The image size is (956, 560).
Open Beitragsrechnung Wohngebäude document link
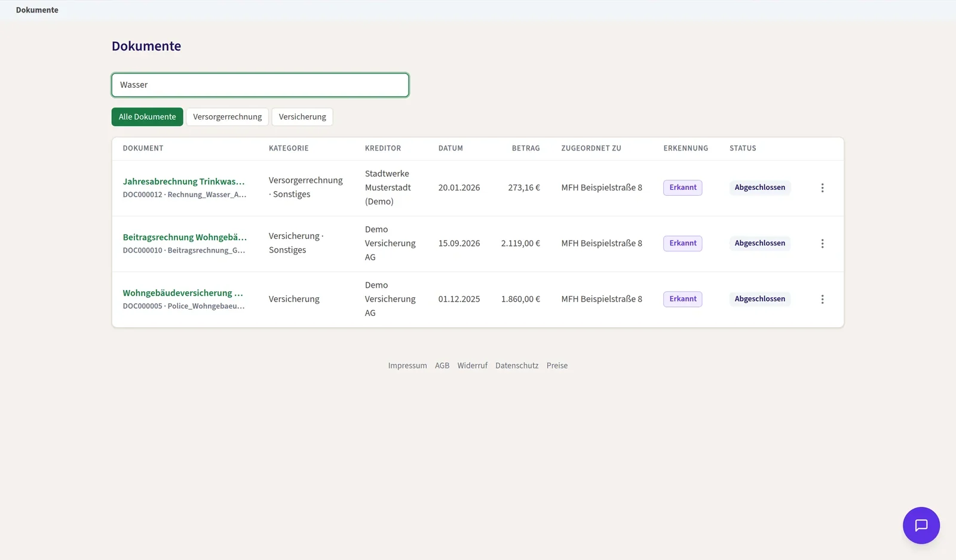point(185,237)
